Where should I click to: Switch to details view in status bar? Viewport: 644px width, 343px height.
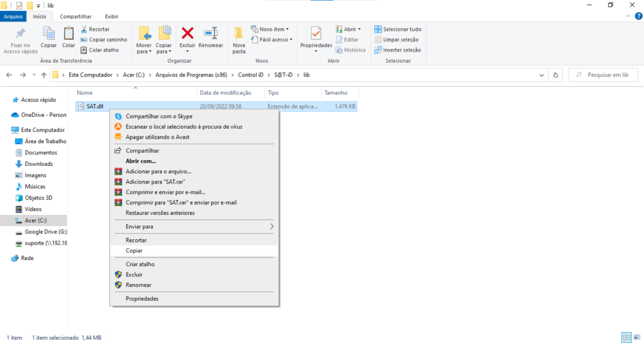tap(626, 337)
